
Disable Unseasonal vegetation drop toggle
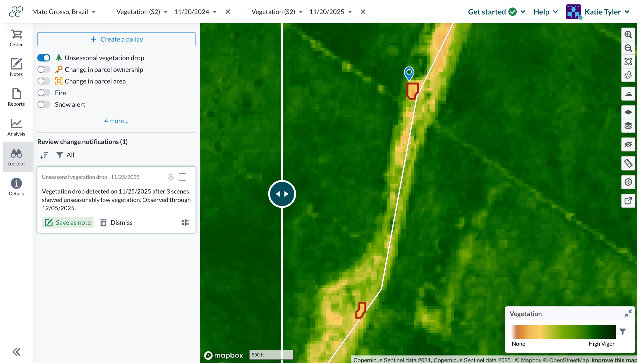44,58
